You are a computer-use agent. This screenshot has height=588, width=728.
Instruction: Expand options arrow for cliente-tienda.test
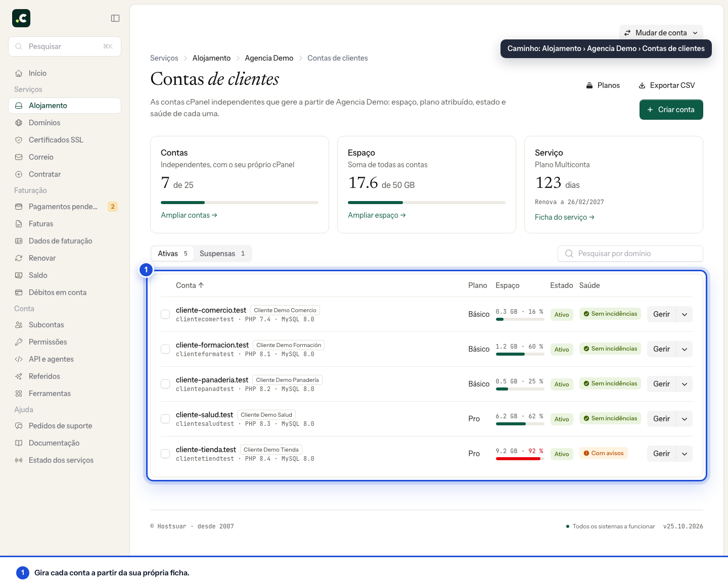(685, 454)
